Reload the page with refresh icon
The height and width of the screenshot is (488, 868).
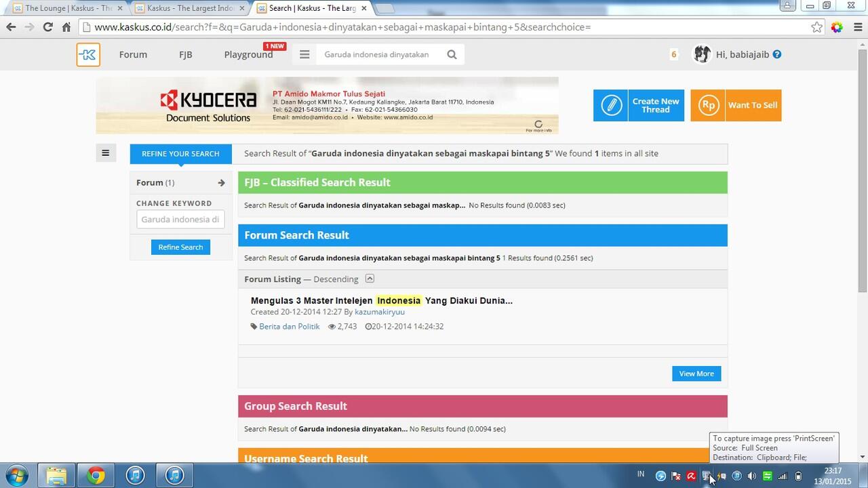point(47,27)
